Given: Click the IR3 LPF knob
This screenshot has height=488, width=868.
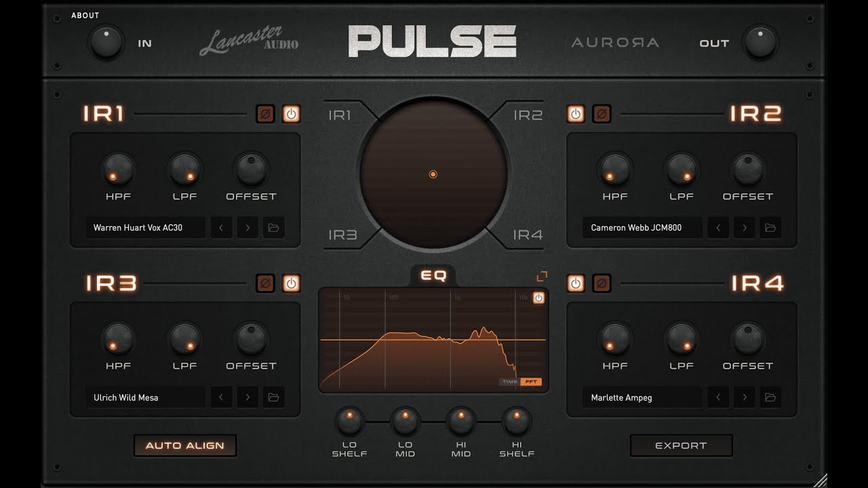Looking at the screenshot, I should click(184, 338).
